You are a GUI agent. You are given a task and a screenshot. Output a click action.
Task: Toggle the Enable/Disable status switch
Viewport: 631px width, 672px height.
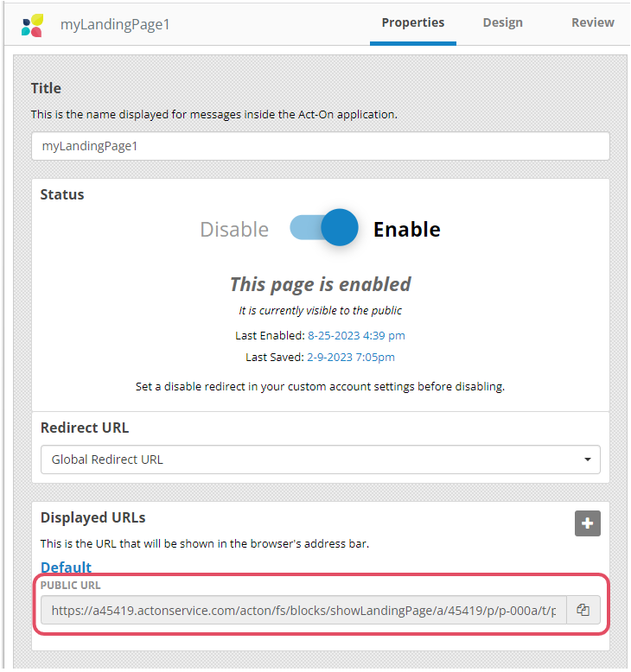pos(324,227)
